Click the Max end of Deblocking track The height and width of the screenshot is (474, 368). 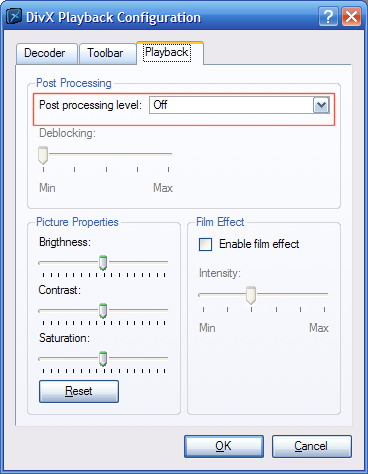click(169, 154)
